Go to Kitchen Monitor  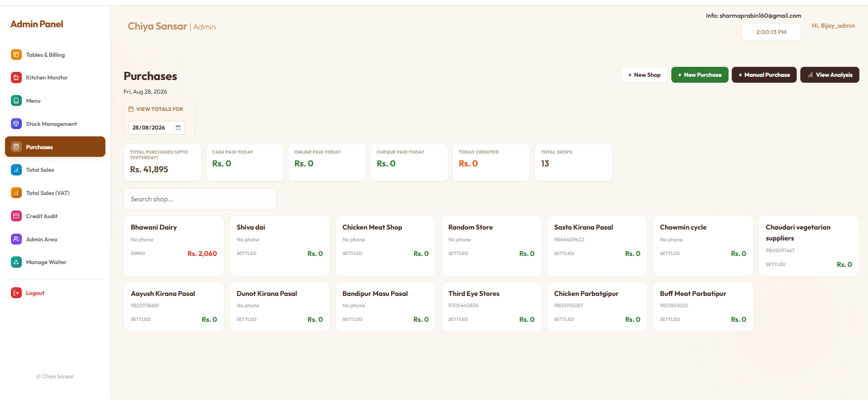pos(55,78)
